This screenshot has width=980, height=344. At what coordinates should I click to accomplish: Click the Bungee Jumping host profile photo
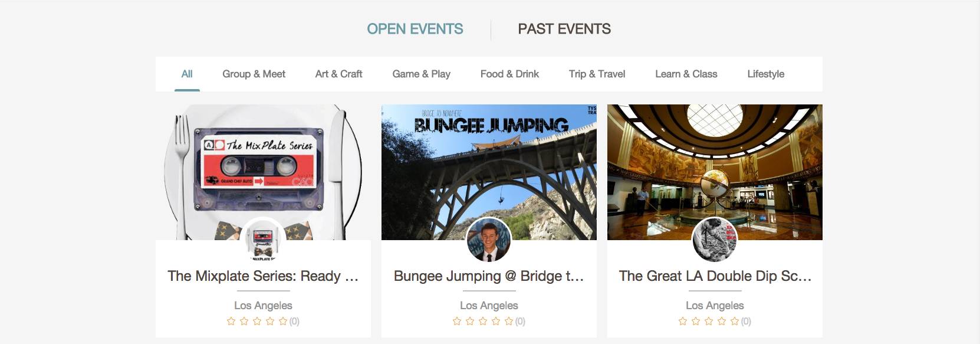489,240
